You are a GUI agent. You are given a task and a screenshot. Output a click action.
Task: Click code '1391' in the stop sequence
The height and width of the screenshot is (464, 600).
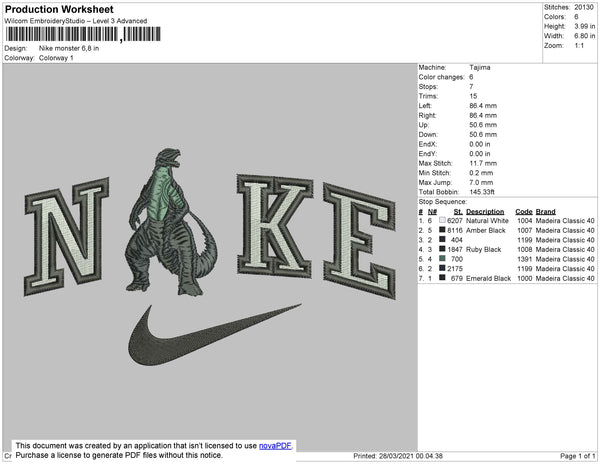click(525, 259)
